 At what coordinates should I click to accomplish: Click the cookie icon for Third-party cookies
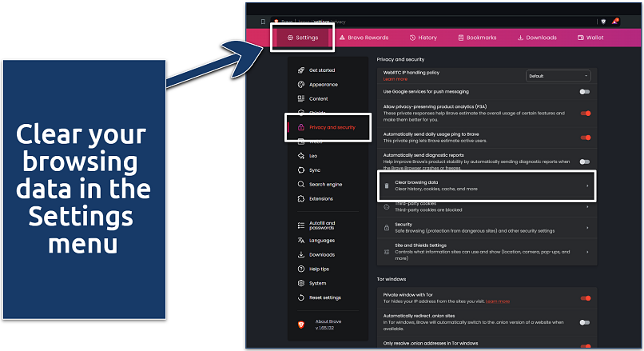tap(387, 207)
